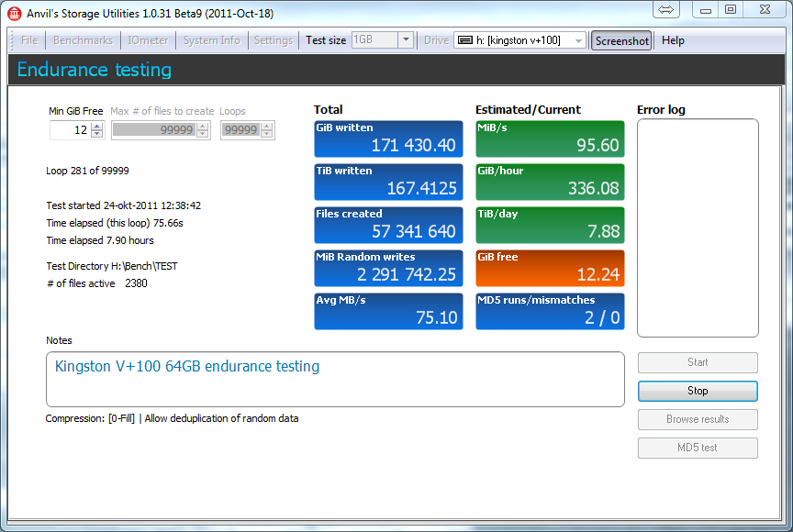Click the Start button

(698, 362)
